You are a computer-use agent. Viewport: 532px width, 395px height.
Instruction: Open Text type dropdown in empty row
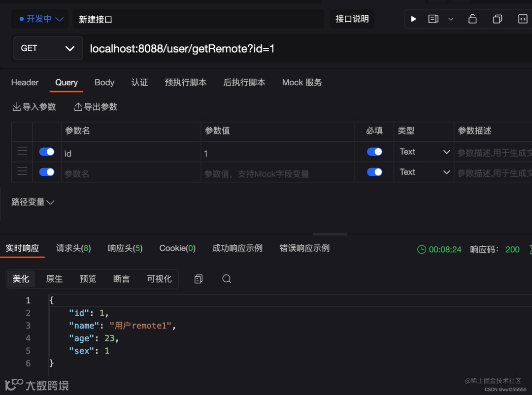tap(424, 172)
